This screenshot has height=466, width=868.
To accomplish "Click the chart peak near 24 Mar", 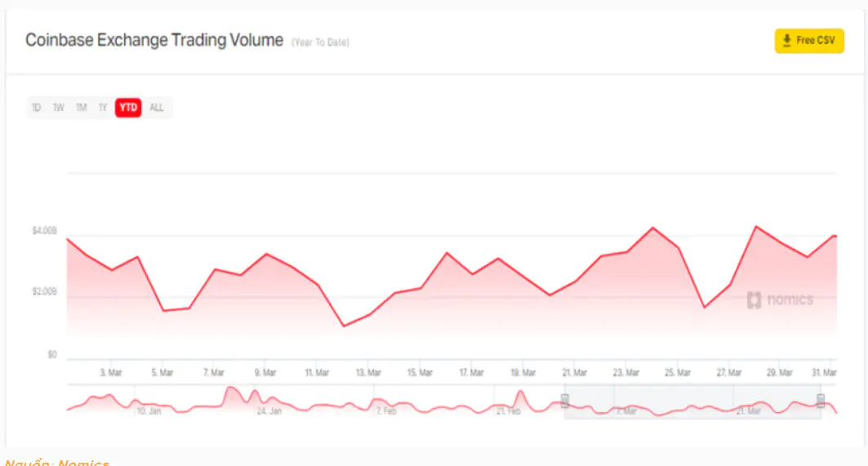I will click(x=653, y=228).
